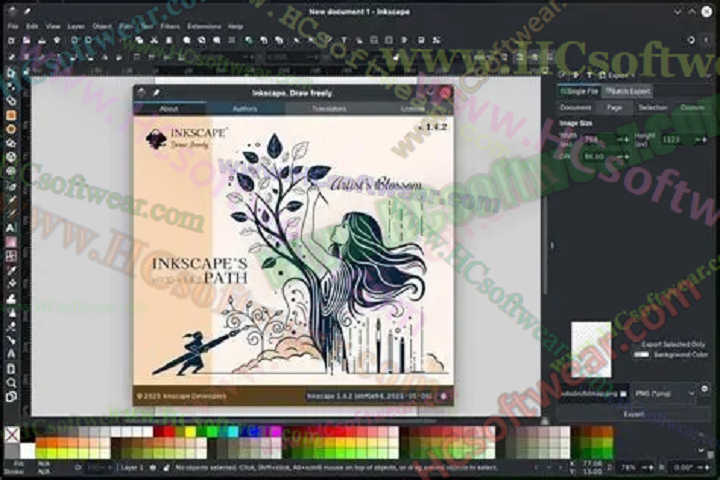Click the Save document icon
The image size is (720, 480).
click(42, 40)
